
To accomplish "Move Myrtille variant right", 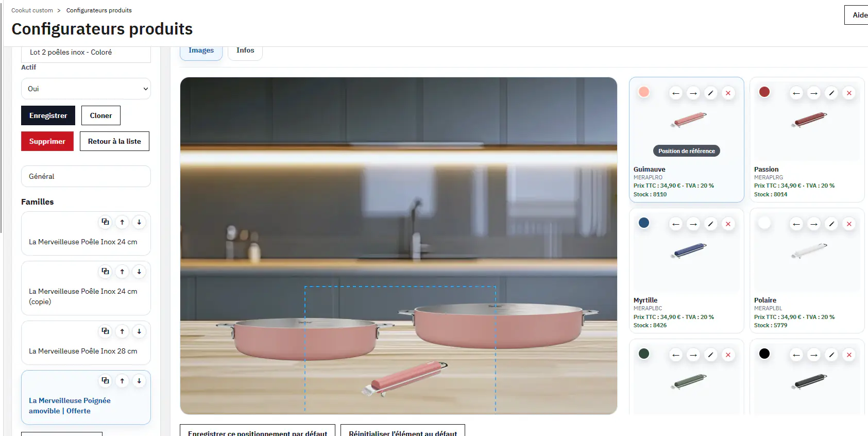I will coord(693,224).
